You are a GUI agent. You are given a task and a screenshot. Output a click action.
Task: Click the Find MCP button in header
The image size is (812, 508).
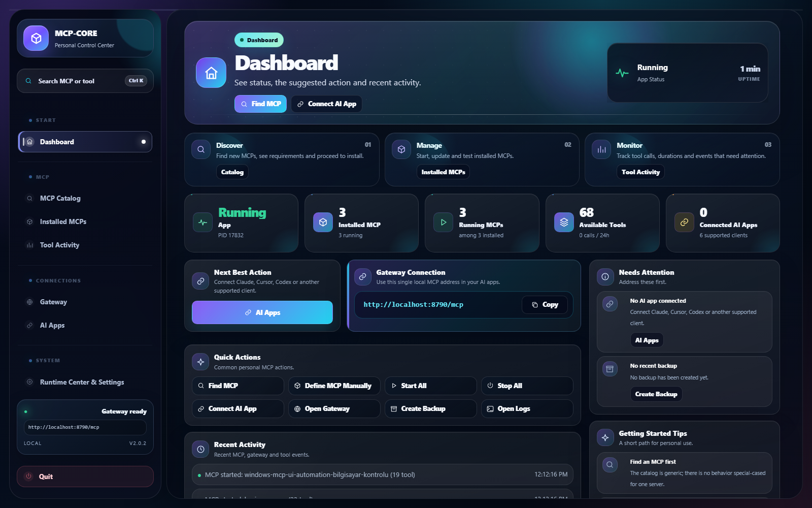tap(260, 104)
